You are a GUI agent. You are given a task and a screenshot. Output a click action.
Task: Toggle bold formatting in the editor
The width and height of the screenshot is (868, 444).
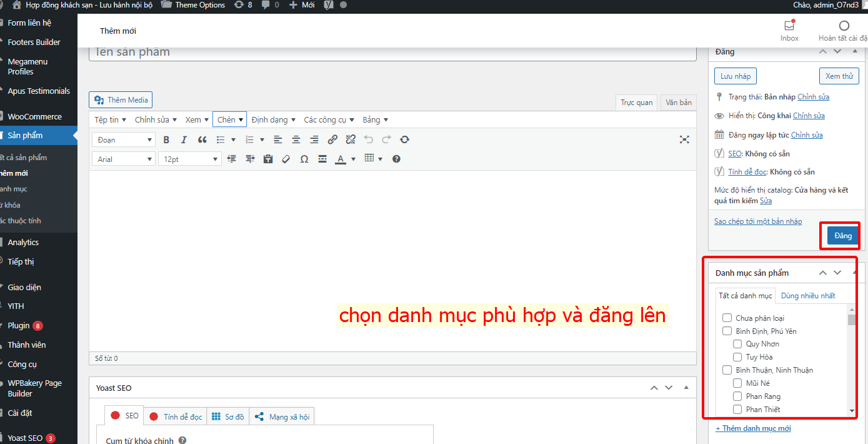166,139
